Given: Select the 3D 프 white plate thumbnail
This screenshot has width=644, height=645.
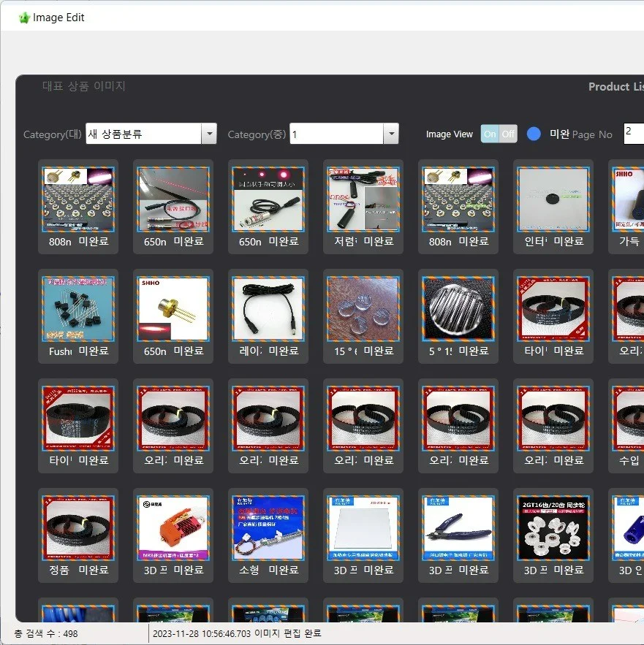Looking at the screenshot, I should click(363, 528).
